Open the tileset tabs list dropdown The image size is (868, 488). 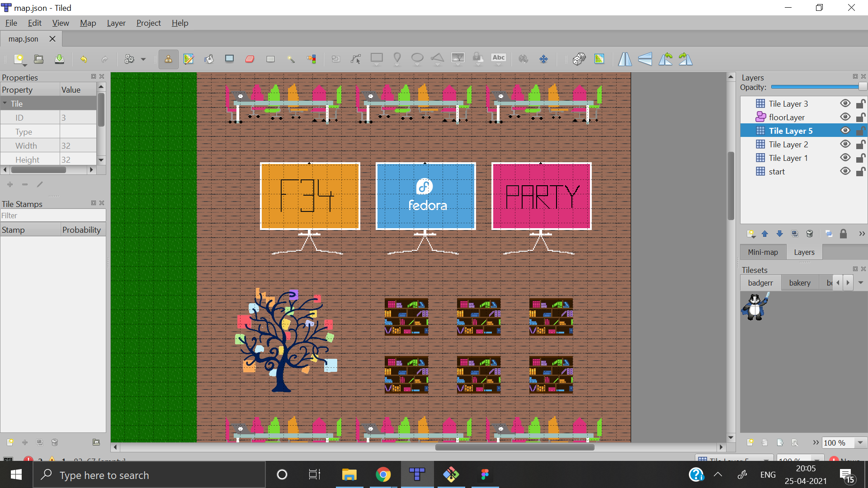[x=861, y=283]
